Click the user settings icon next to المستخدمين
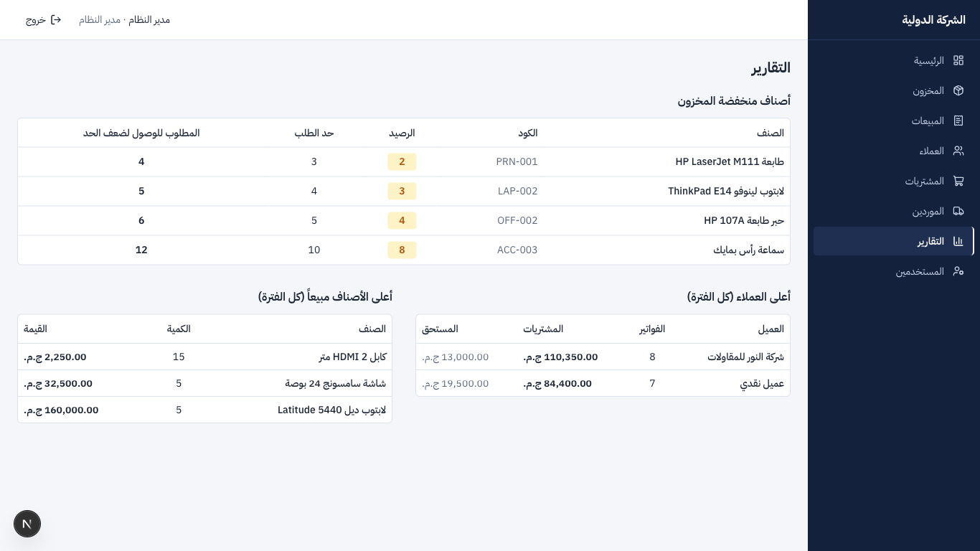980x551 pixels. (958, 271)
